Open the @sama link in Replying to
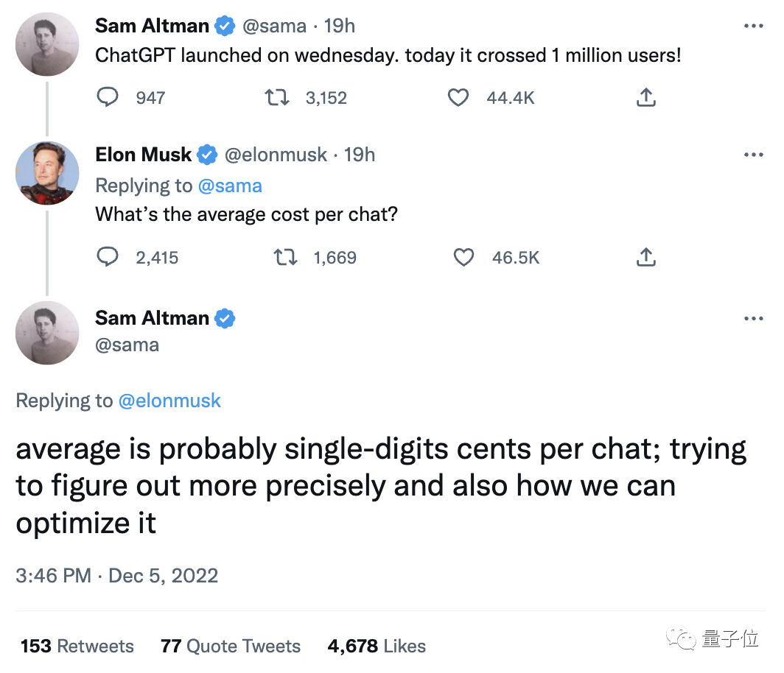Screen dimensions: 784x673 [x=230, y=186]
